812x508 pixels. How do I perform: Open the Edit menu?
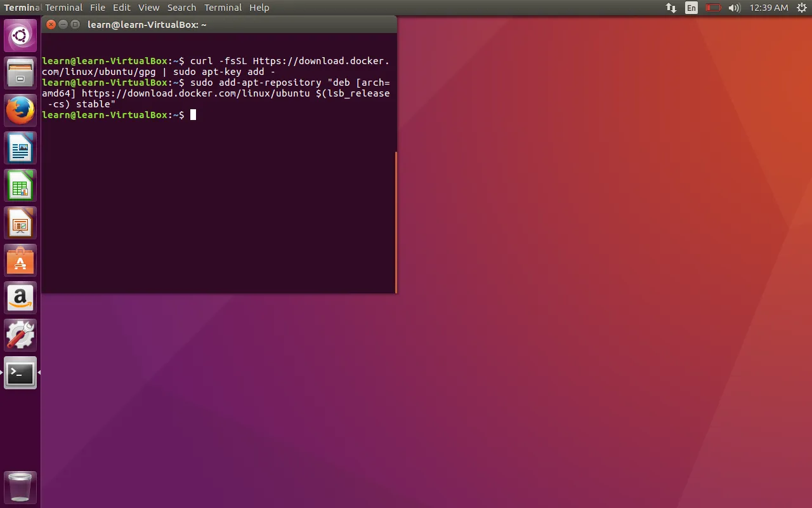coord(121,8)
